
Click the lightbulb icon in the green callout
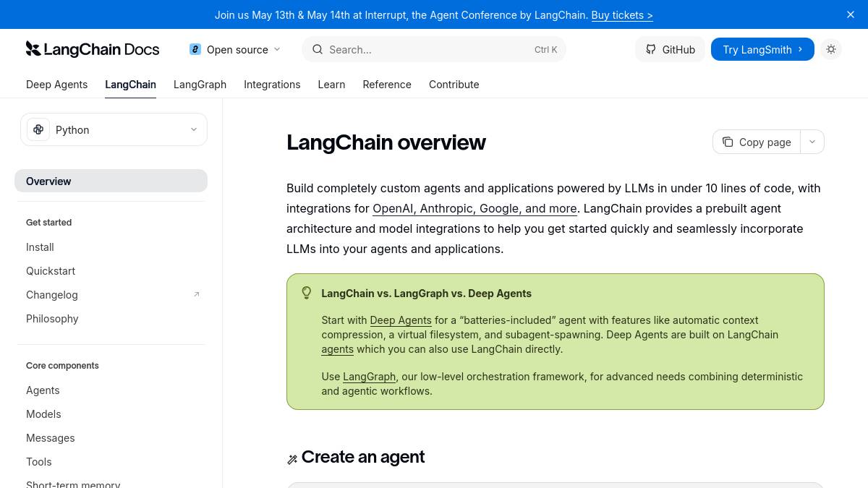[x=307, y=293]
